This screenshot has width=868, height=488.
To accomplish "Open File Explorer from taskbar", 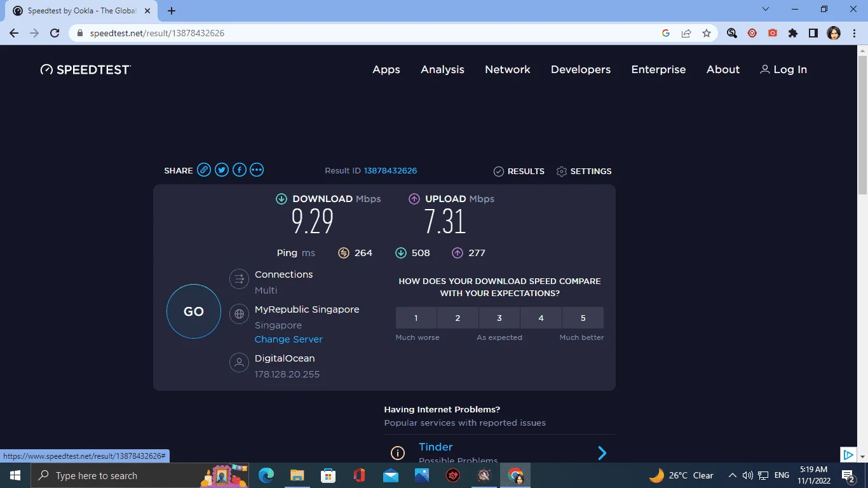I will [x=297, y=475].
